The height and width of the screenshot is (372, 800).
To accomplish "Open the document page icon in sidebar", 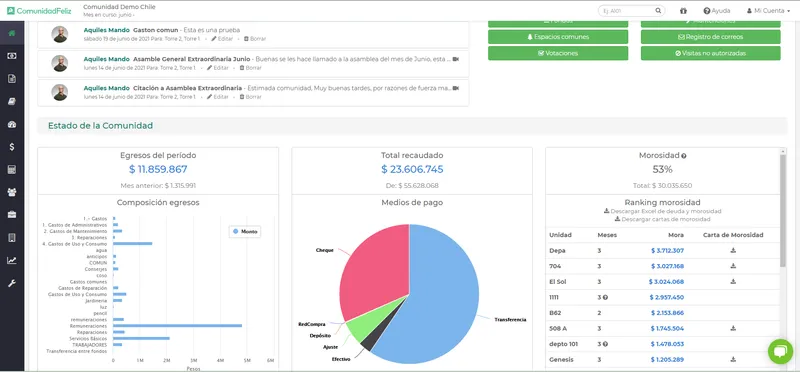I will pos(11,79).
